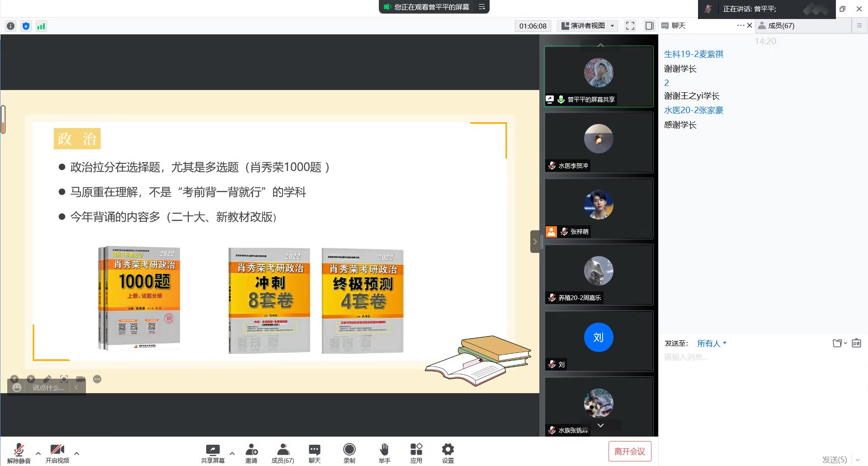Open the Record (录制) tool
Viewport: 868px width, 466px height.
349,453
